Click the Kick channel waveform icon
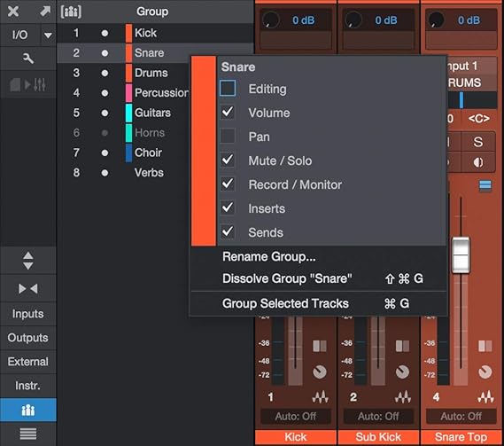Viewport: 504px width, 446px height. click(x=320, y=396)
